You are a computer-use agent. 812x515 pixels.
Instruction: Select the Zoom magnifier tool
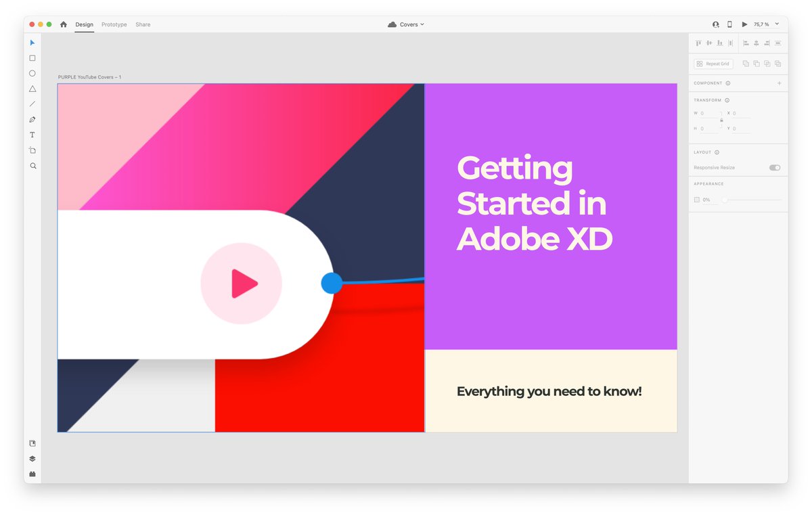click(x=32, y=166)
